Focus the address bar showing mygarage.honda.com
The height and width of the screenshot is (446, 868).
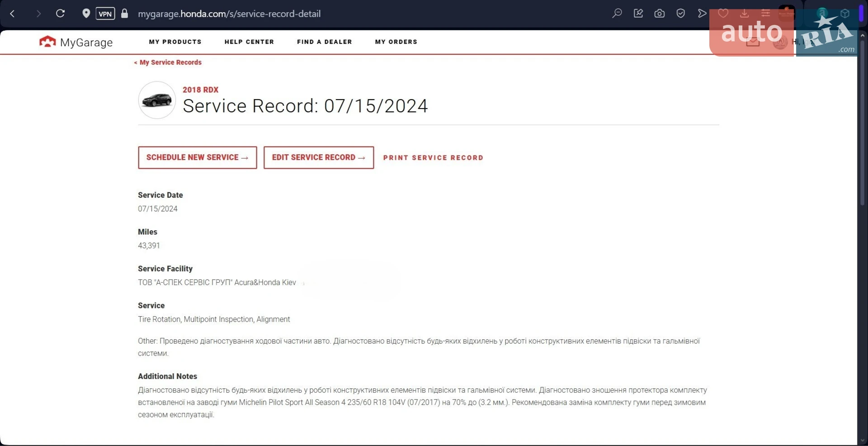[229, 14]
